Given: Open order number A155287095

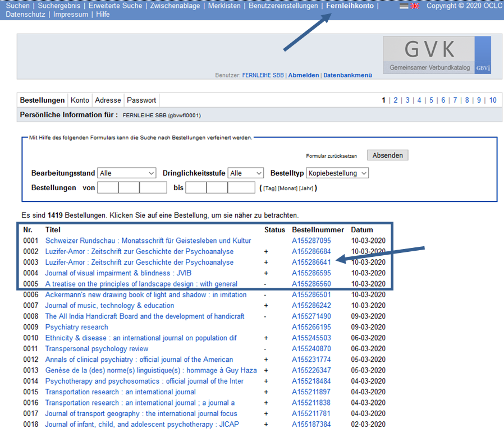Looking at the screenshot, I should [311, 241].
